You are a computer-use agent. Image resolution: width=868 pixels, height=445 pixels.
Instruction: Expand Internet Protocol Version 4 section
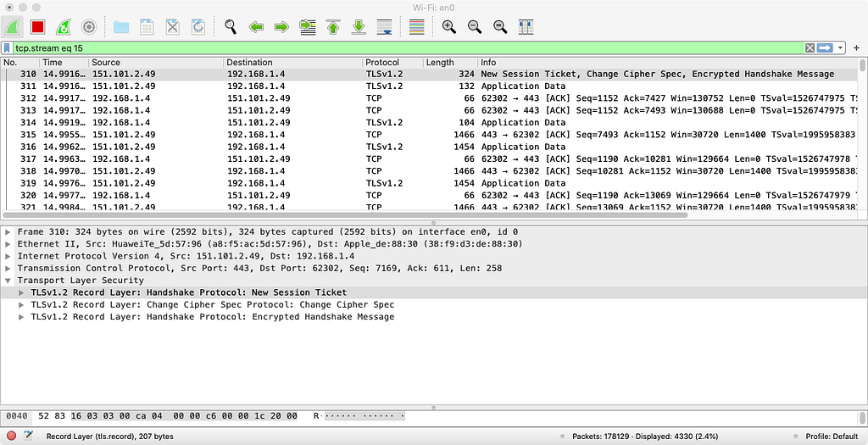pyautogui.click(x=8, y=256)
